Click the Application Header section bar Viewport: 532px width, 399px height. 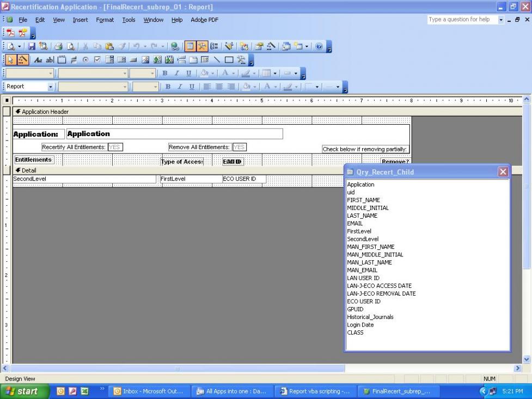click(x=267, y=112)
